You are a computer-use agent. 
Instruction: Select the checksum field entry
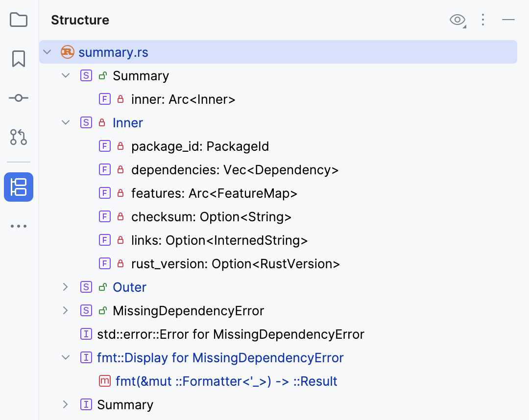[211, 216]
